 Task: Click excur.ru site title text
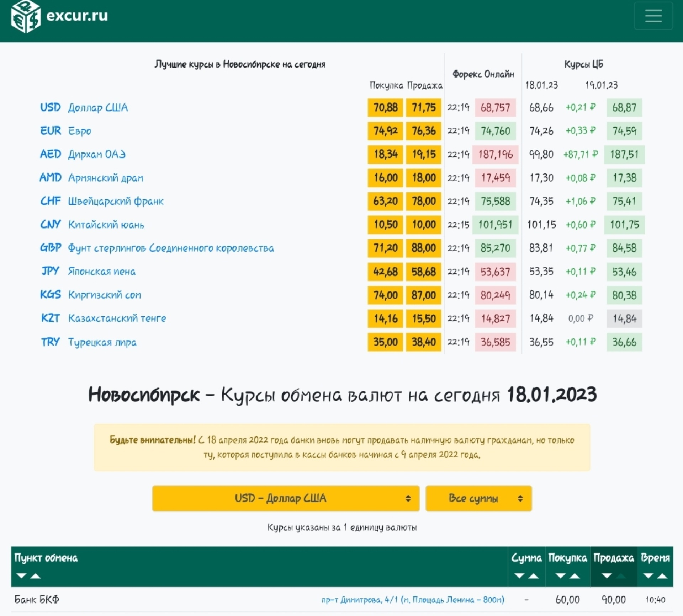(x=77, y=16)
